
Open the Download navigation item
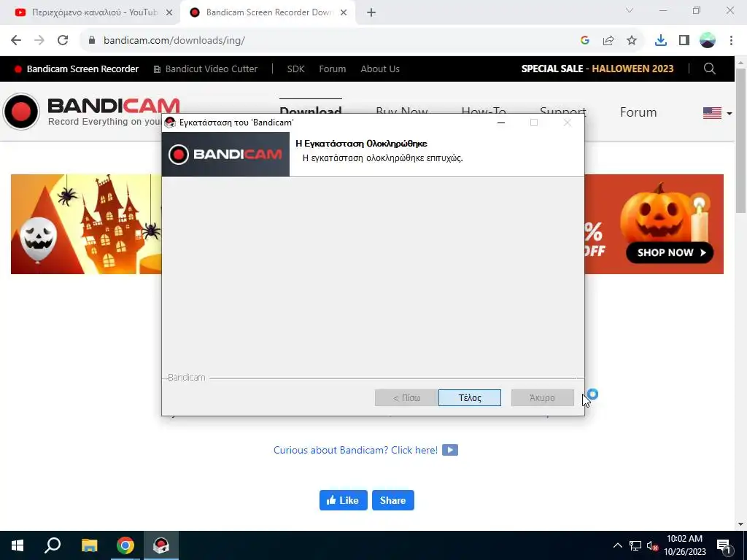point(311,109)
